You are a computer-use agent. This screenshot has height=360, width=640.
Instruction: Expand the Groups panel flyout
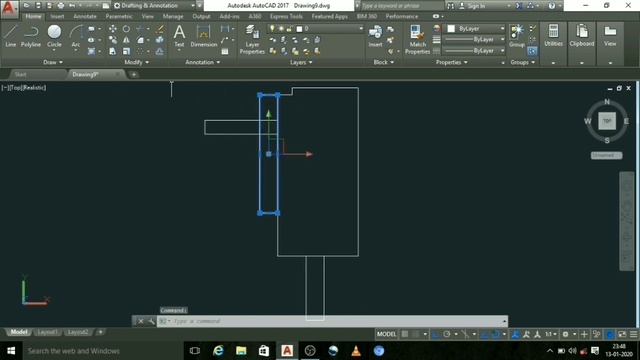click(x=522, y=62)
